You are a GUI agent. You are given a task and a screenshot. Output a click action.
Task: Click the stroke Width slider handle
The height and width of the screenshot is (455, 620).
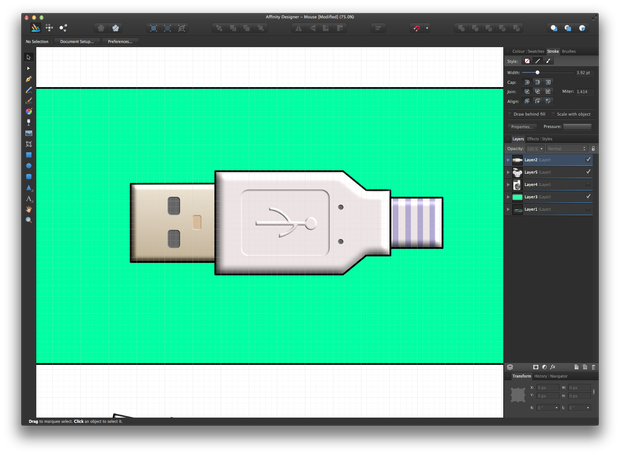[x=537, y=73]
